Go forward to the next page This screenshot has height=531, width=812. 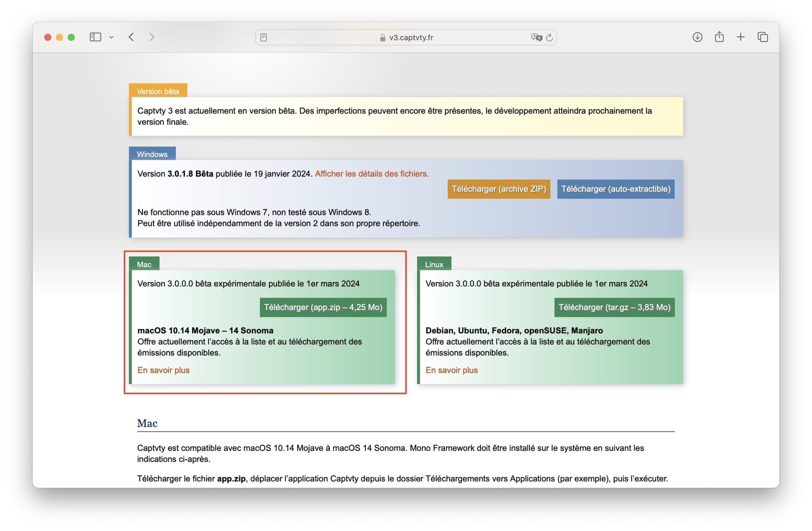click(x=152, y=37)
